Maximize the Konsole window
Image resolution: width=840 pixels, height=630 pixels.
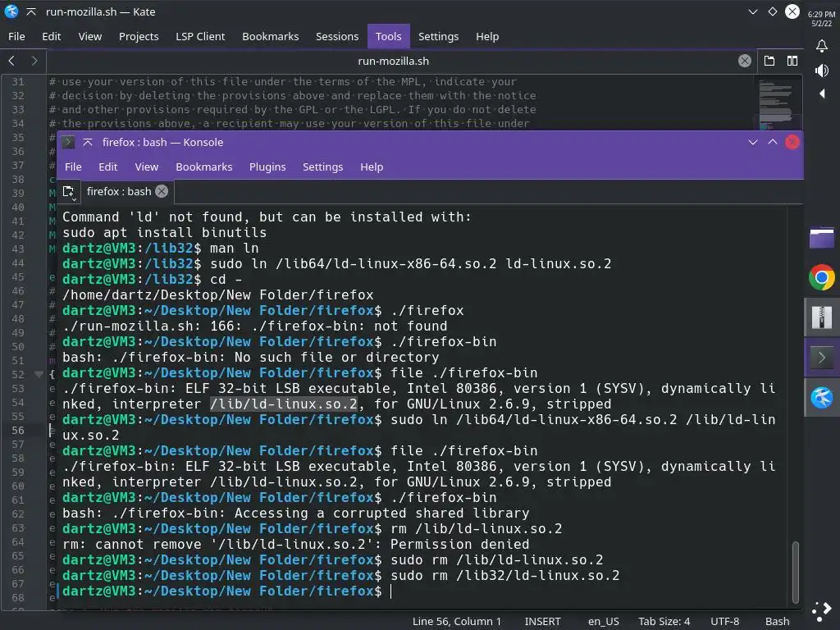(773, 142)
